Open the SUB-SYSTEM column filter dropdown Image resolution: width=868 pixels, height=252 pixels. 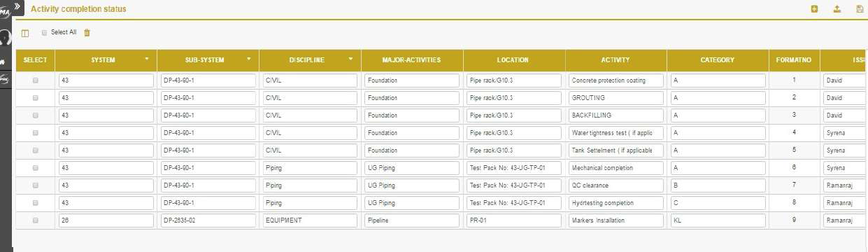[249, 59]
